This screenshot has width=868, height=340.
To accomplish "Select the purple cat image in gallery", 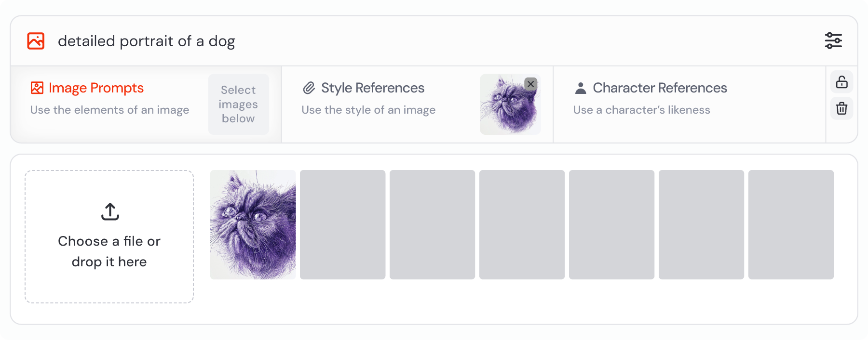I will coord(253,224).
